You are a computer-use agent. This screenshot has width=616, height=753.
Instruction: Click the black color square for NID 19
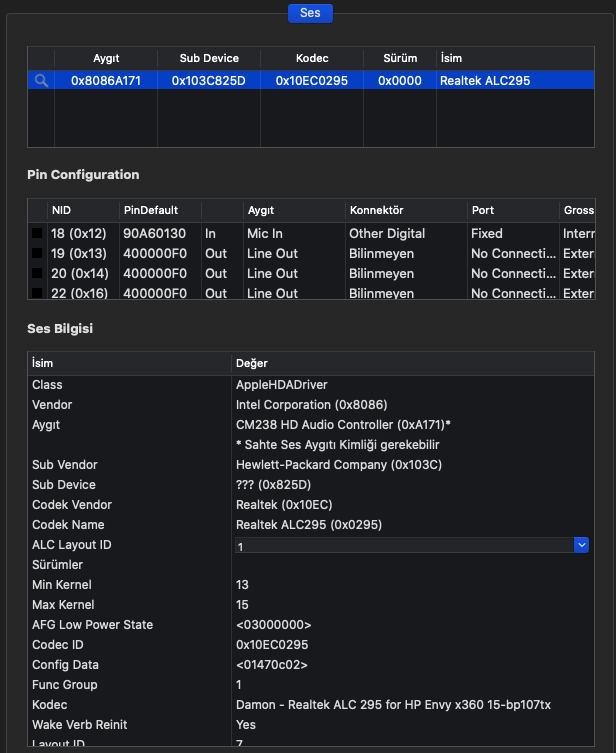click(36, 254)
